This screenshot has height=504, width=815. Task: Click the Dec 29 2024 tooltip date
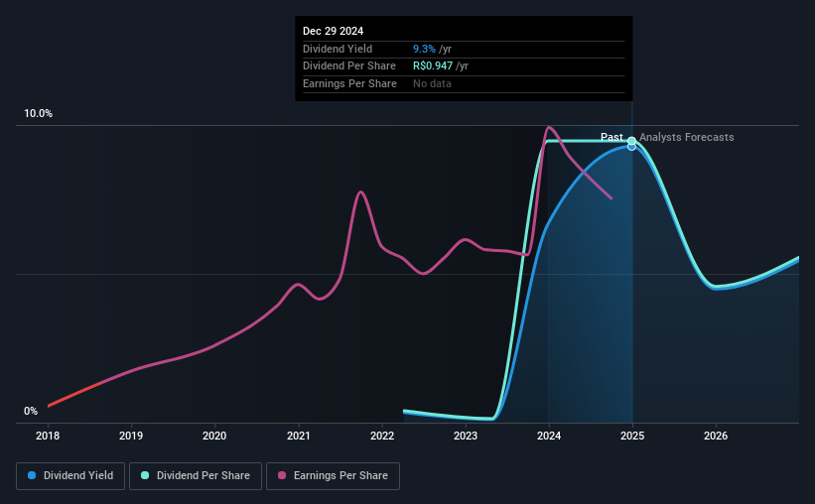(x=334, y=31)
